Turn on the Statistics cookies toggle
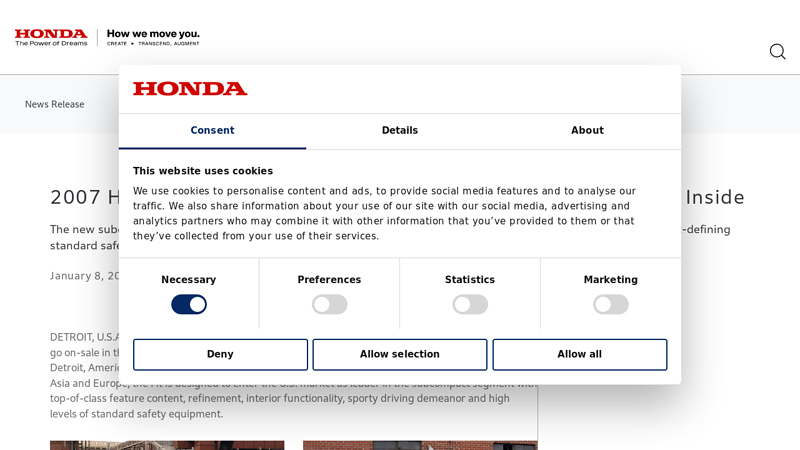The width and height of the screenshot is (800, 450). [x=470, y=304]
